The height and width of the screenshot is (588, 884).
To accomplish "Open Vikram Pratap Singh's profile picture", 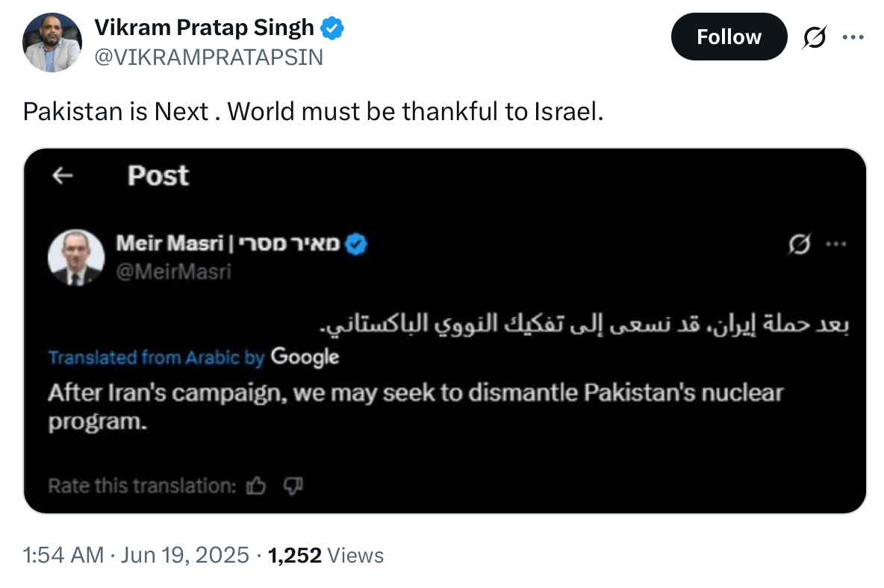I will [52, 43].
